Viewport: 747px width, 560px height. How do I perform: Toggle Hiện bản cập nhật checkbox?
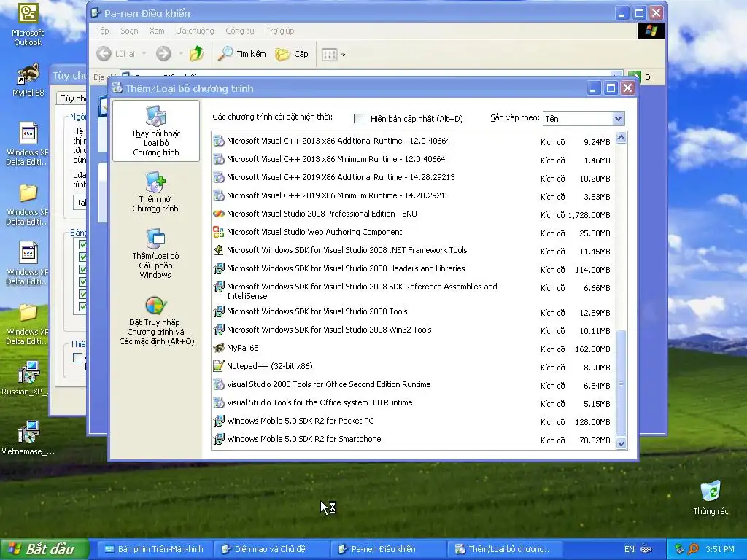pyautogui.click(x=359, y=119)
